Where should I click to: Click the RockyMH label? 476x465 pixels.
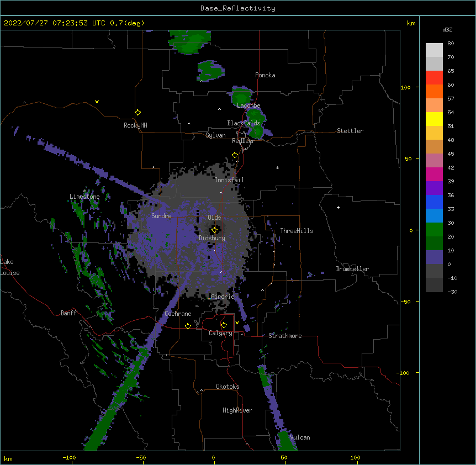pos(135,125)
